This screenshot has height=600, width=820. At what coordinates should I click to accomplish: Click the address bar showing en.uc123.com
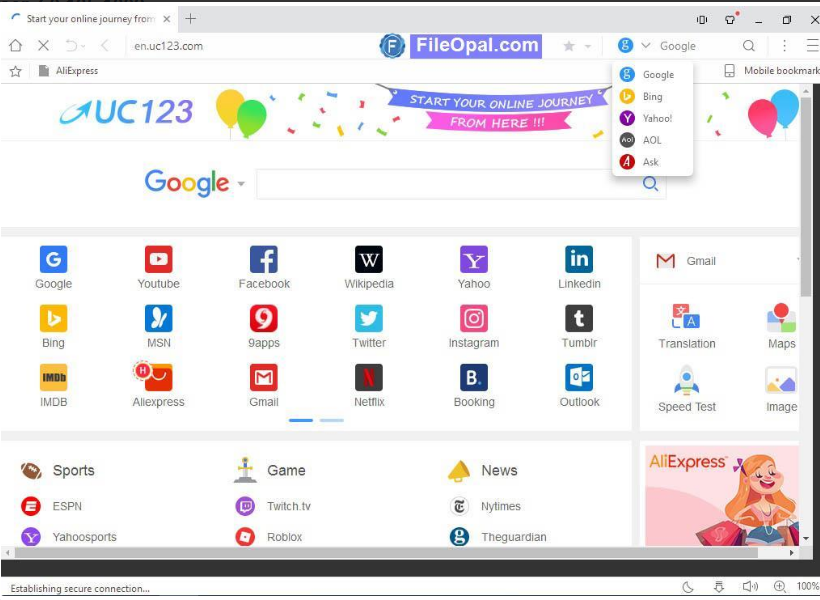[251, 46]
